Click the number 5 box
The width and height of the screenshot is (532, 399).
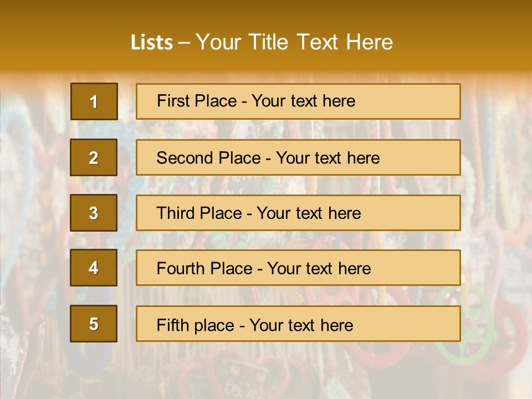tap(94, 324)
